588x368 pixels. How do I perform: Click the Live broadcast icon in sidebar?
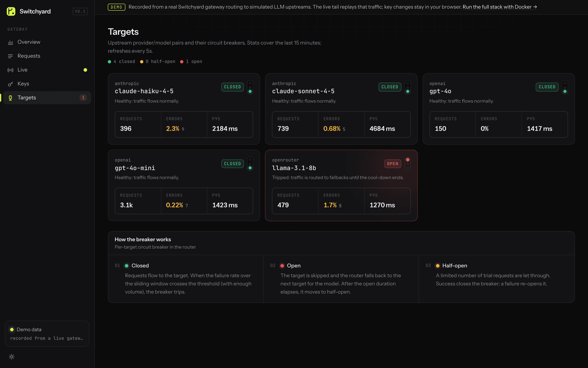click(10, 70)
